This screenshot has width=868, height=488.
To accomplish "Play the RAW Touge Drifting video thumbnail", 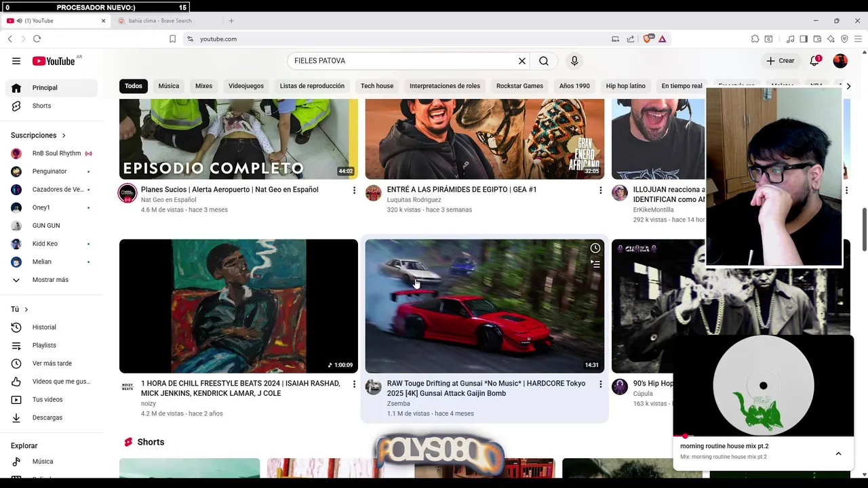I will pos(484,306).
